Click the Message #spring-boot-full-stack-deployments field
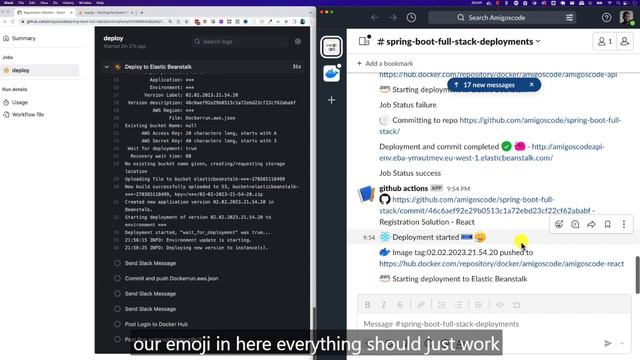Viewport: 640px width, 360px height. 494,324
